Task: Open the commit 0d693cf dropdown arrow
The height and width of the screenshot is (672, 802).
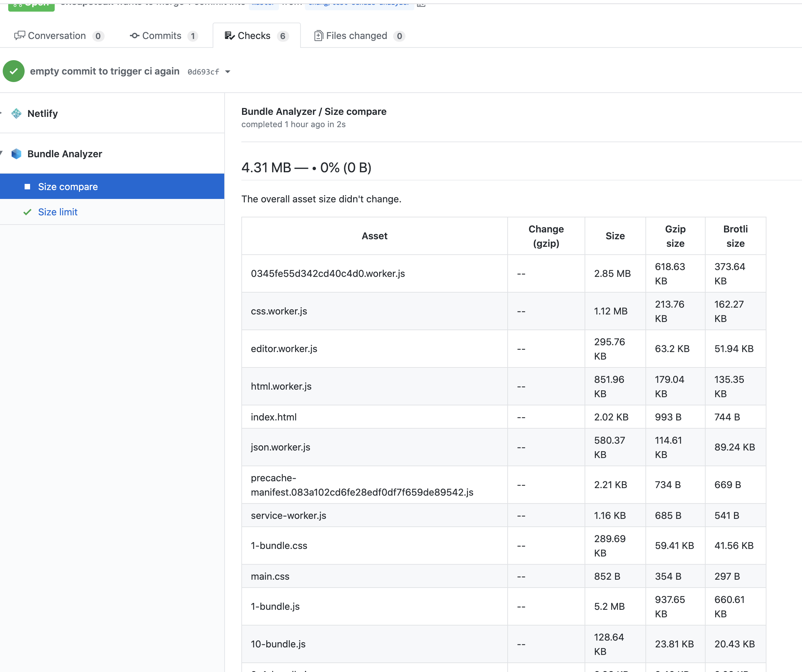Action: point(228,72)
